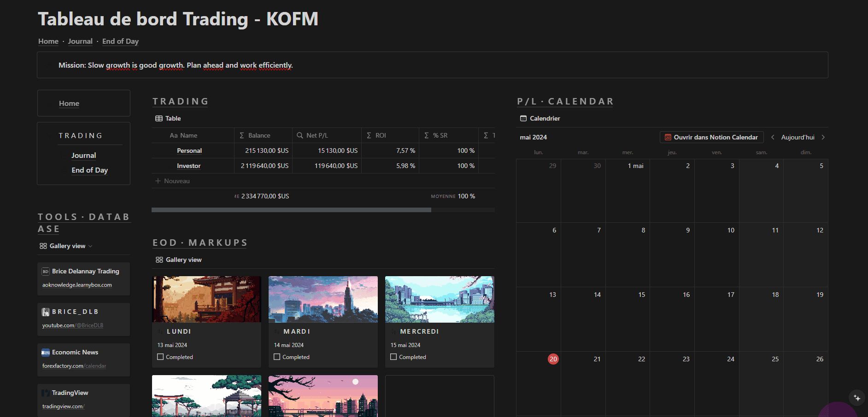The image size is (868, 417).
Task: Go to previous month in calendar
Action: point(773,137)
